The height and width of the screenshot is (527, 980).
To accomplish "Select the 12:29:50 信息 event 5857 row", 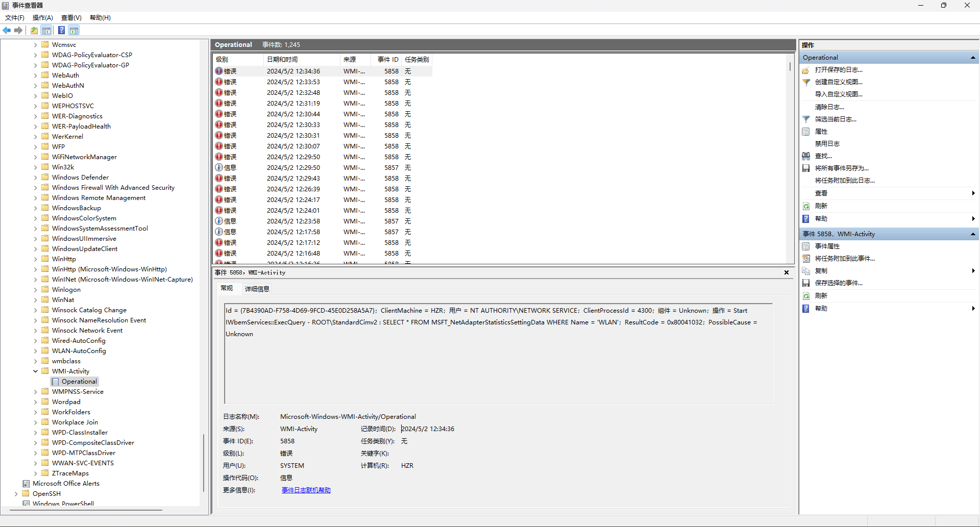I will pos(323,168).
